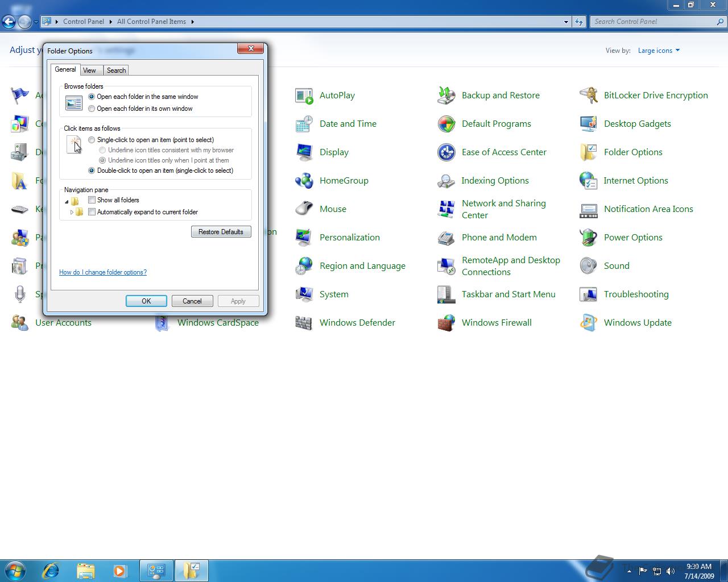
Task: Switch to the Search tab
Action: coord(116,70)
